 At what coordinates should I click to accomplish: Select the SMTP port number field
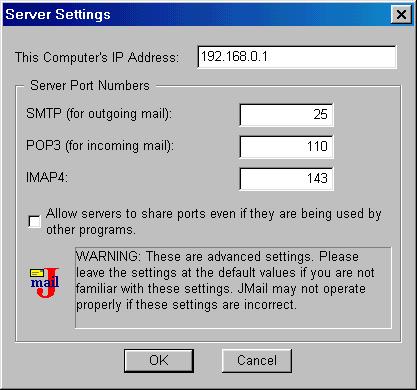pos(286,115)
